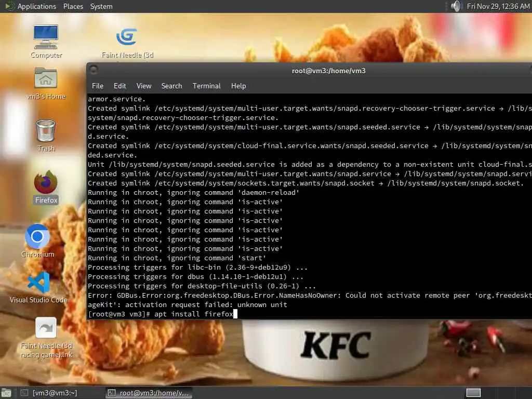
Task: Open the Trash icon on desktop
Action: click(x=46, y=135)
